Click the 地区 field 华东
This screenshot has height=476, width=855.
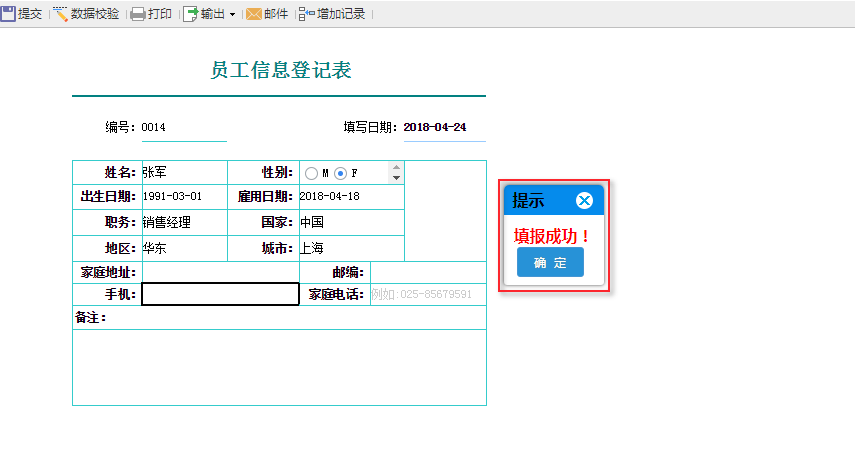pos(184,249)
